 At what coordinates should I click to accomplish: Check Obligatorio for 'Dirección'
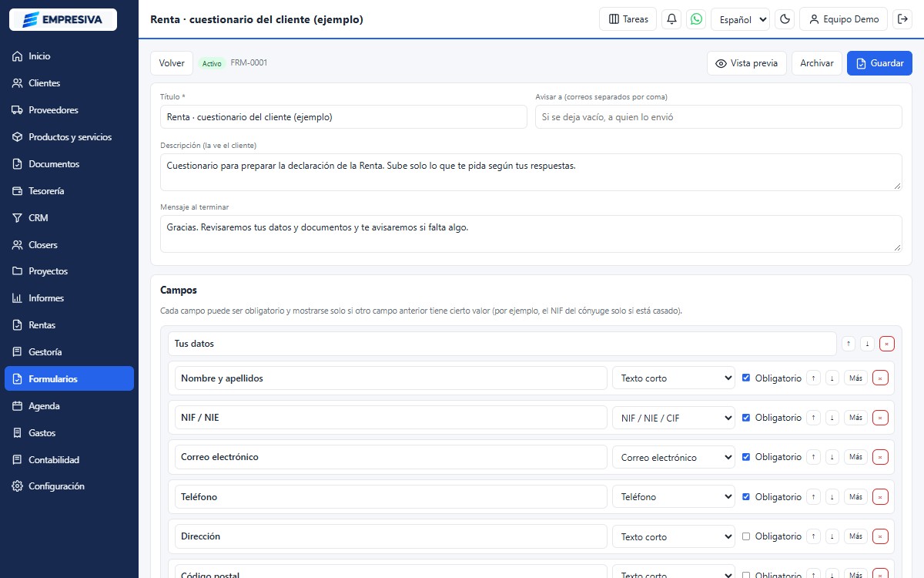pos(745,536)
